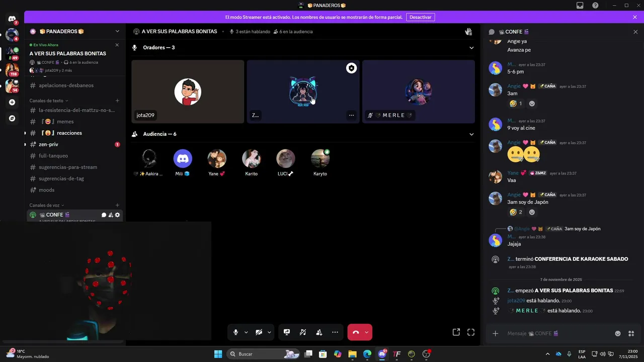Viewport: 644px width, 362px height.
Task: Open settings gear on CONFE voice channel
Action: coord(118,215)
